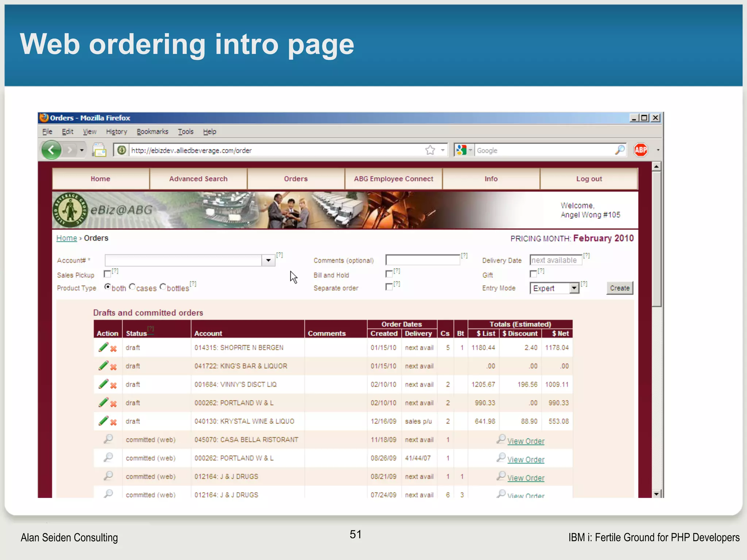Follow the Home breadcrumb link
This screenshot has height=560, width=747.
click(67, 238)
